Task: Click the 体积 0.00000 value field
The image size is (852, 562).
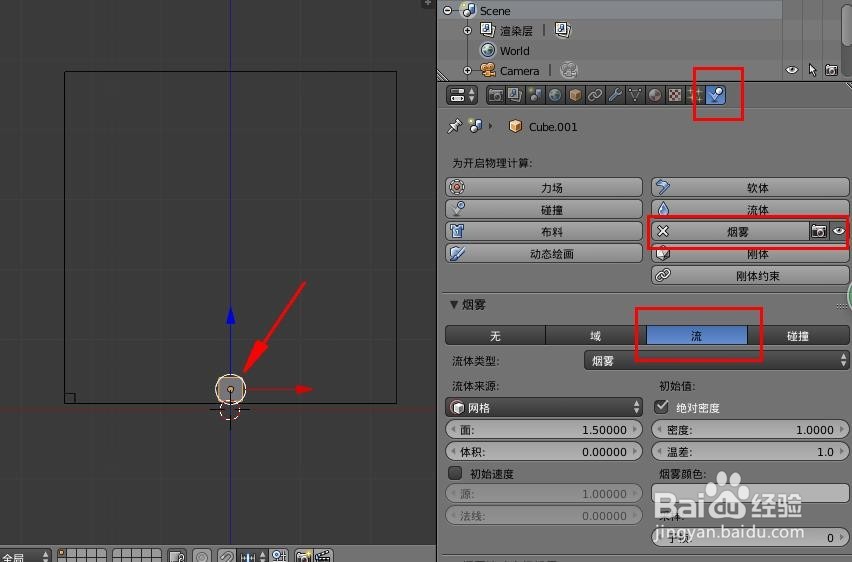Action: coord(544,452)
